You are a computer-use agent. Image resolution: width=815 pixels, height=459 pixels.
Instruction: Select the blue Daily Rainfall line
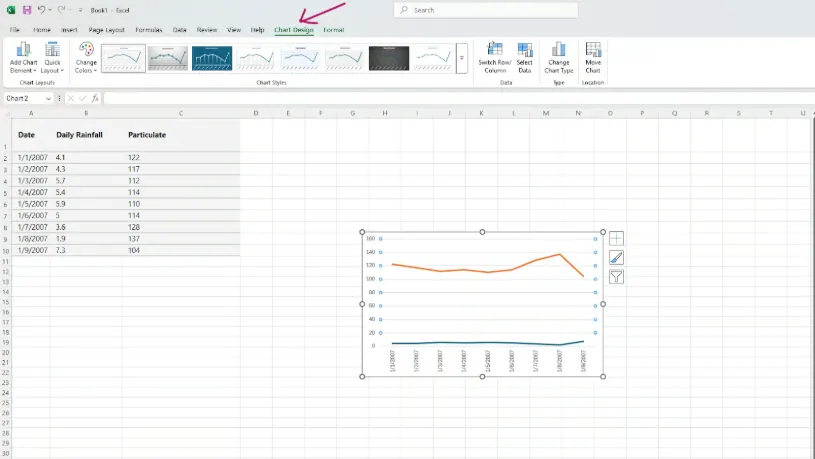489,343
